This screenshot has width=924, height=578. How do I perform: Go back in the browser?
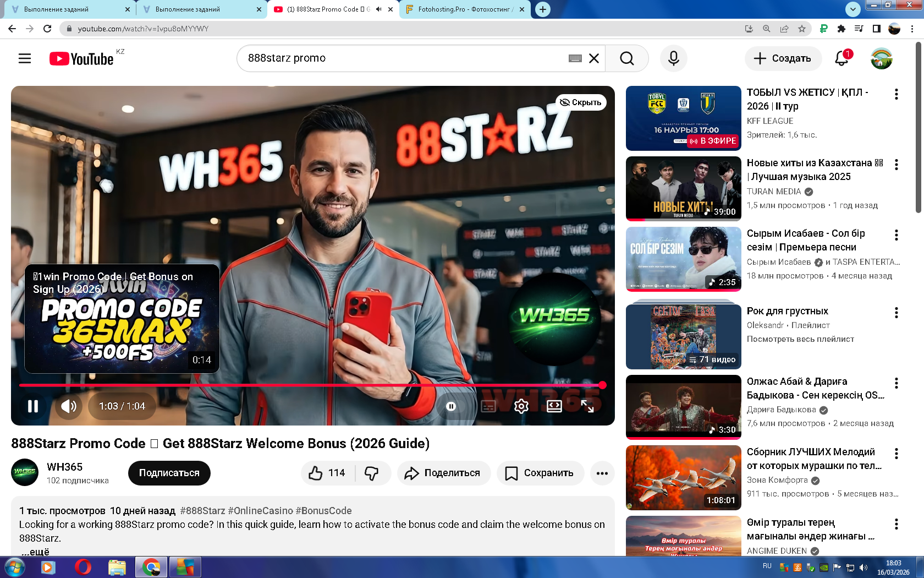[12, 29]
